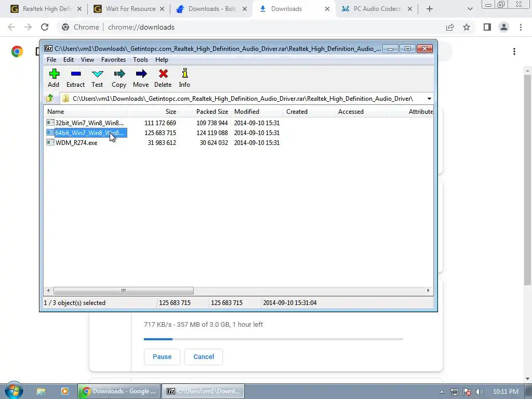The image size is (532, 399).
Task: Switch to the Downloads - Bob tab
Action: (x=212, y=9)
